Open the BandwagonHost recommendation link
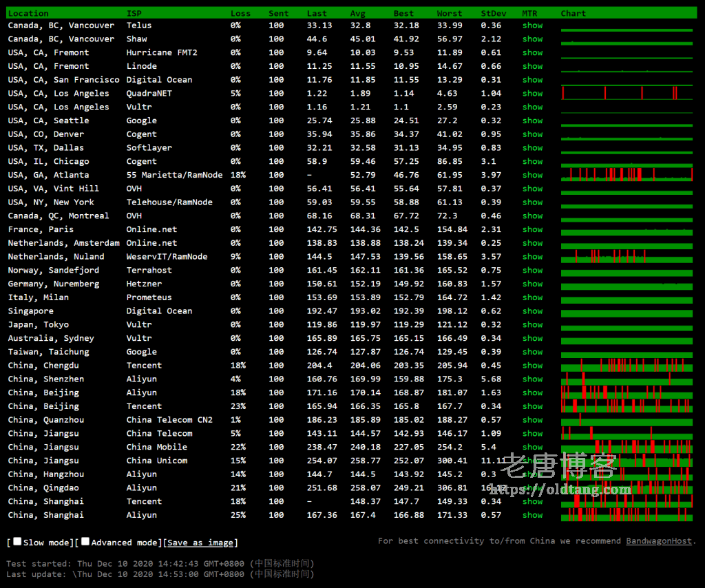 [658, 541]
